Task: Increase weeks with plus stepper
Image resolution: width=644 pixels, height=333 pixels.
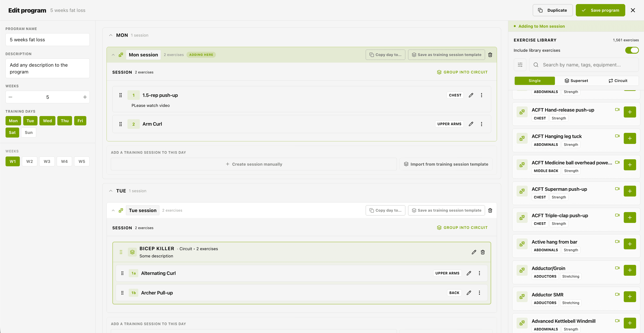Action: pos(85,97)
